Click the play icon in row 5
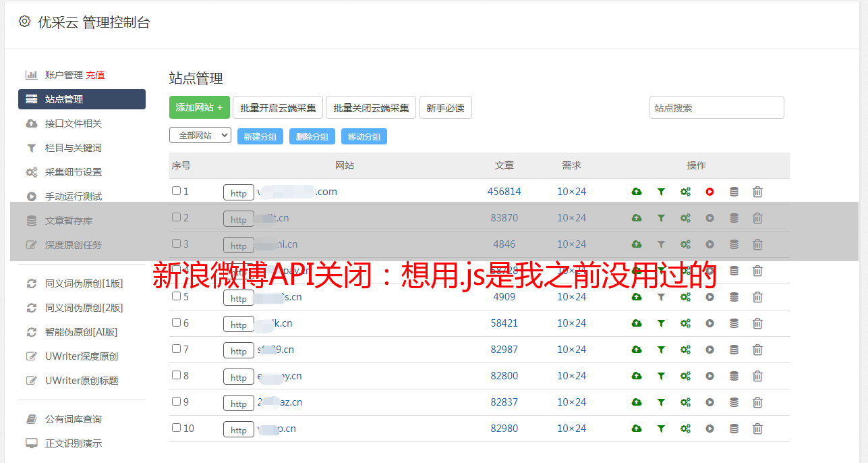Image resolution: width=868 pixels, height=463 pixels. pos(710,297)
